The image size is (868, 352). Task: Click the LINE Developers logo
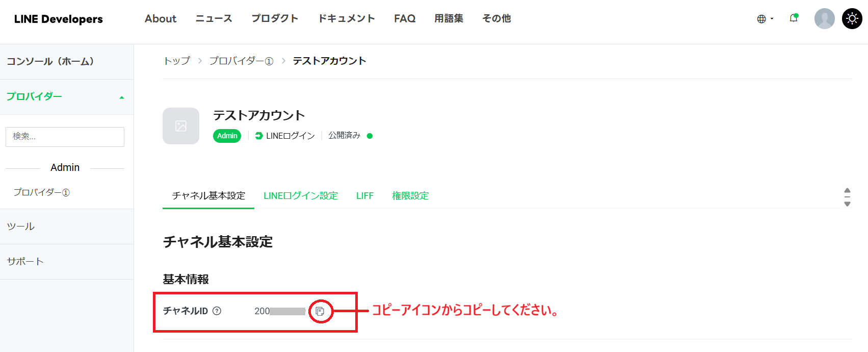click(x=59, y=19)
